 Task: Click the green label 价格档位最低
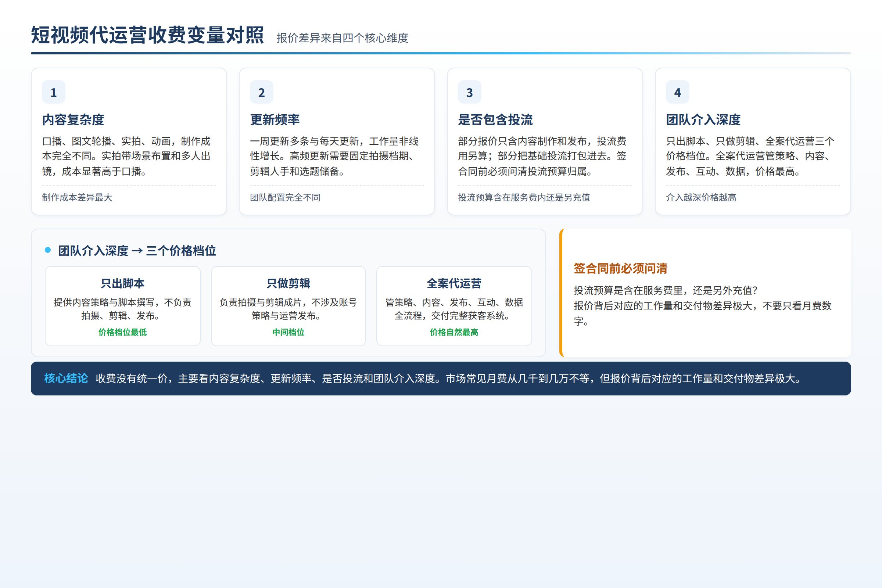123,332
